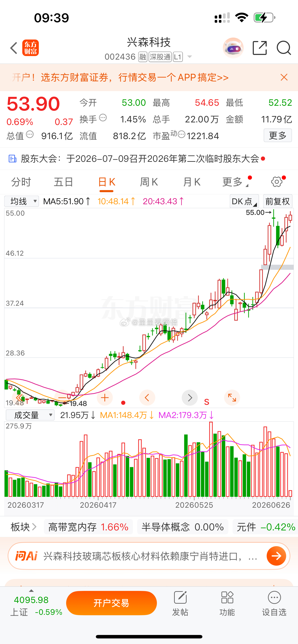The width and height of the screenshot is (298, 644).
Task: Open search with magnifier icon
Action: (284, 48)
